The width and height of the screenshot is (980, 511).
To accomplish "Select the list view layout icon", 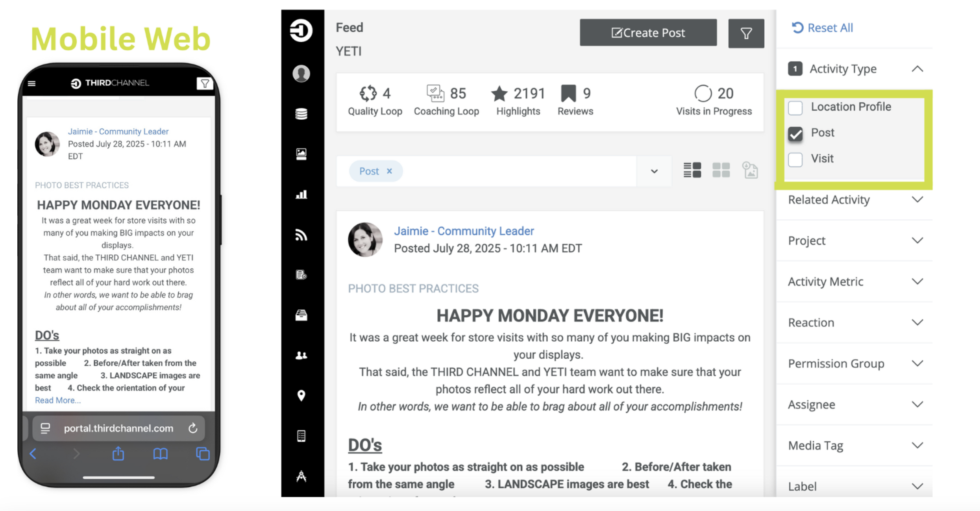I will point(692,170).
